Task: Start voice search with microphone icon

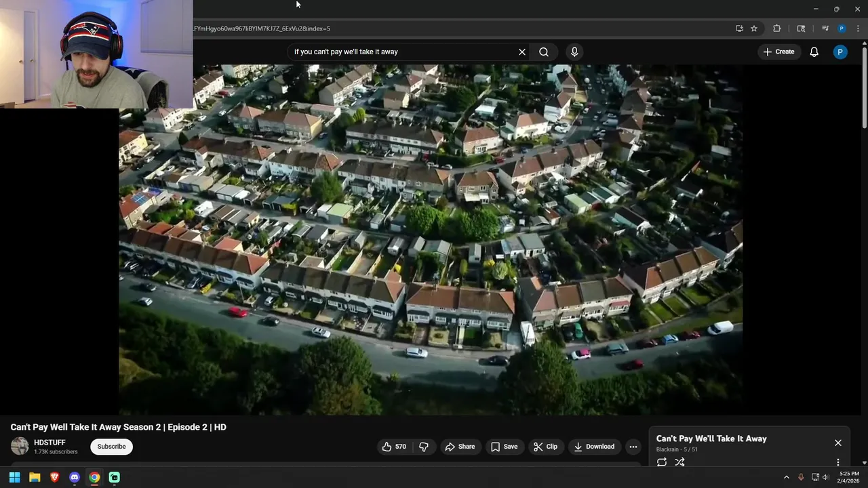Action: pyautogui.click(x=574, y=52)
